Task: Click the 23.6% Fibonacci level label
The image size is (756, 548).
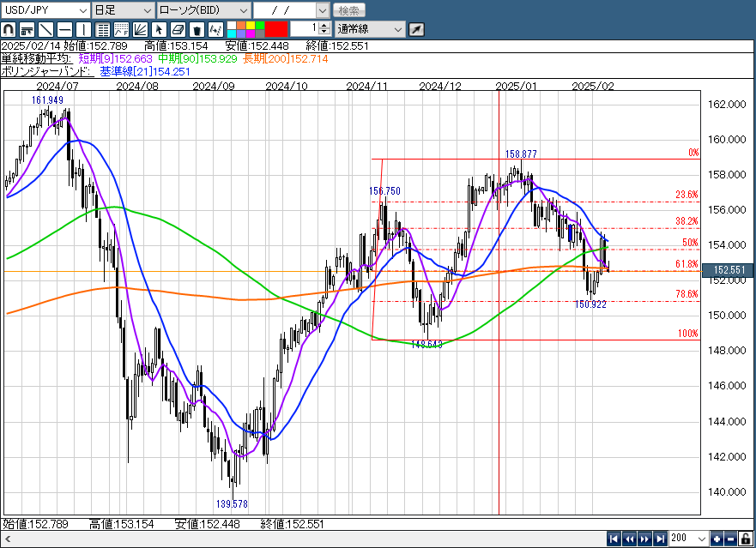Action: pos(686,194)
